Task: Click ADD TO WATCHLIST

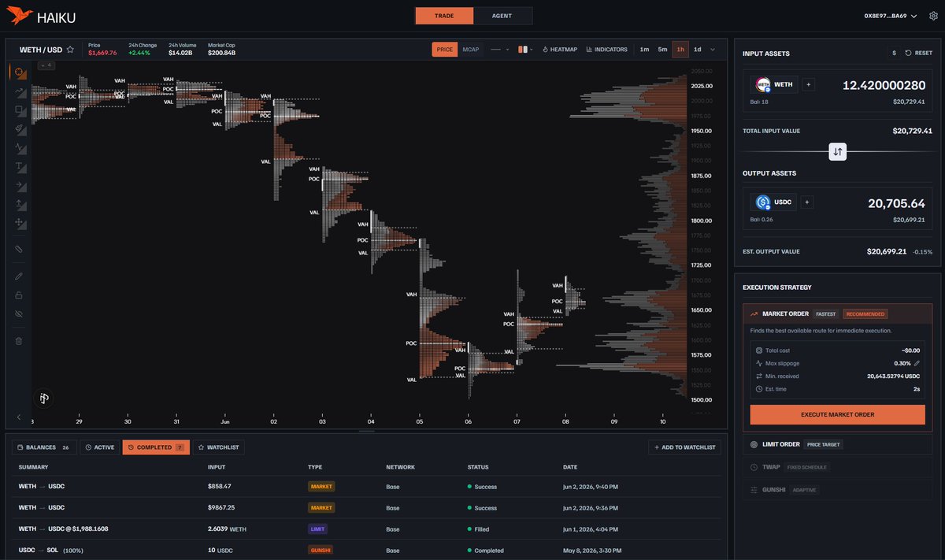Action: (685, 447)
